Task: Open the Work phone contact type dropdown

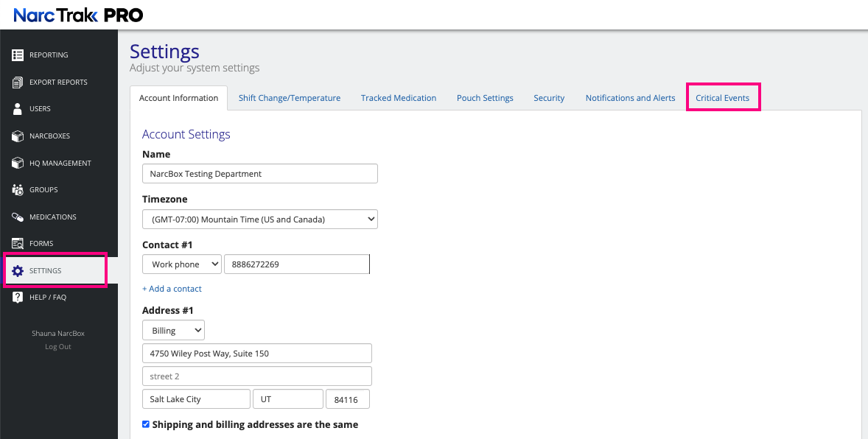Action: point(181,264)
